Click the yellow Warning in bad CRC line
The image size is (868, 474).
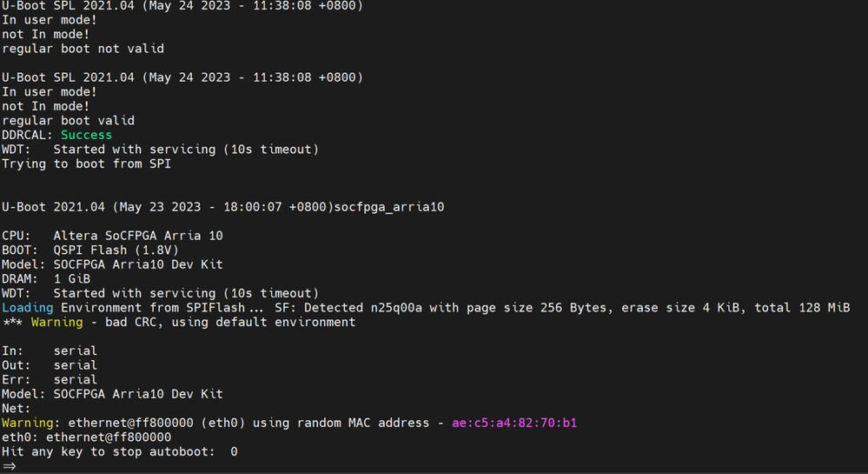click(x=56, y=322)
